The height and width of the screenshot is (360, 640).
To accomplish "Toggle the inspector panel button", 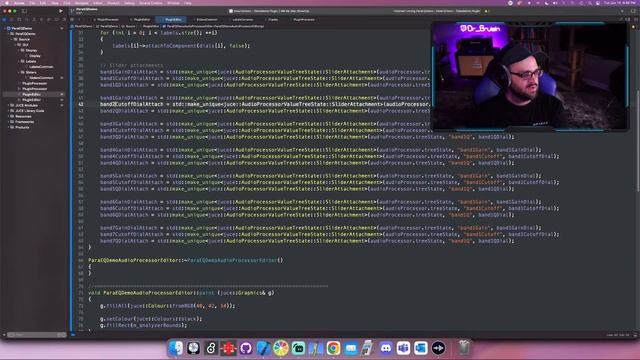I will (x=633, y=11).
